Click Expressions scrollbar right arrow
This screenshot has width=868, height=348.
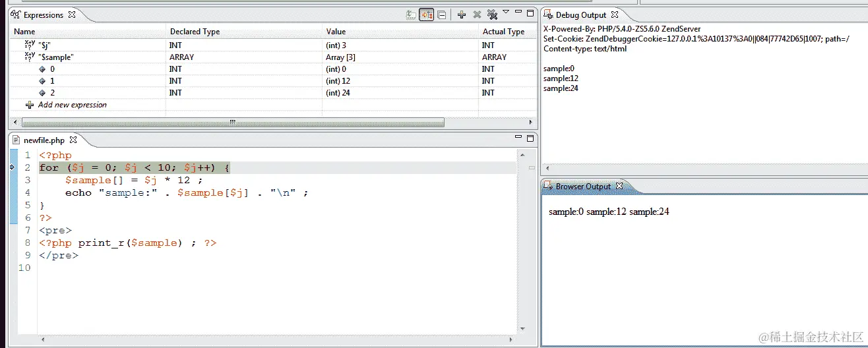coord(531,123)
